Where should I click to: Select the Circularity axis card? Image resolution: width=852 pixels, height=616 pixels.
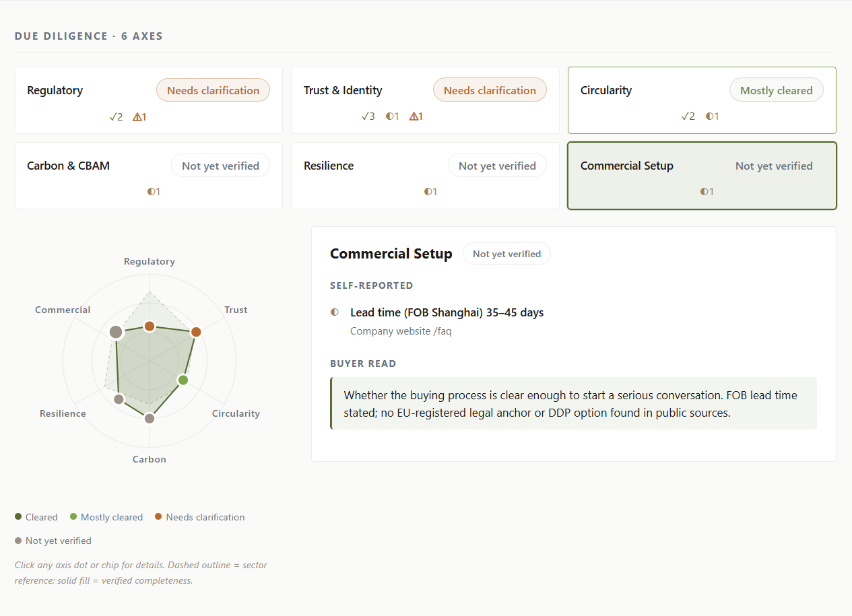(702, 100)
